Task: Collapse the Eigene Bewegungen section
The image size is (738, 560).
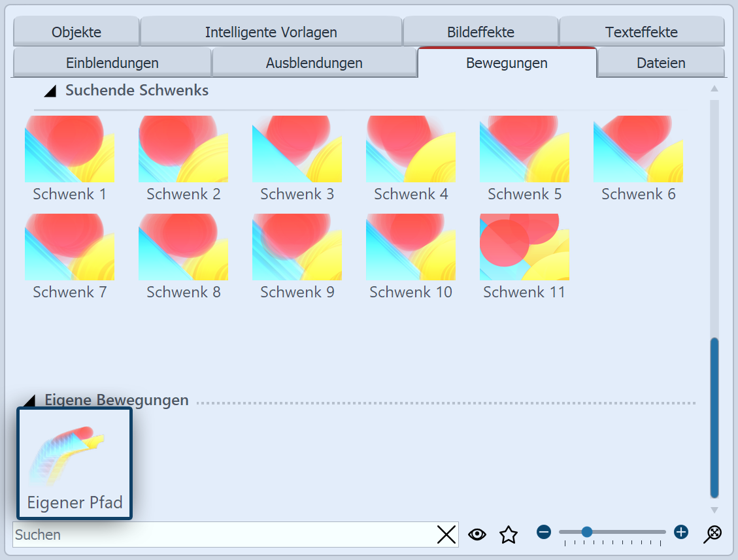Action: click(x=31, y=400)
